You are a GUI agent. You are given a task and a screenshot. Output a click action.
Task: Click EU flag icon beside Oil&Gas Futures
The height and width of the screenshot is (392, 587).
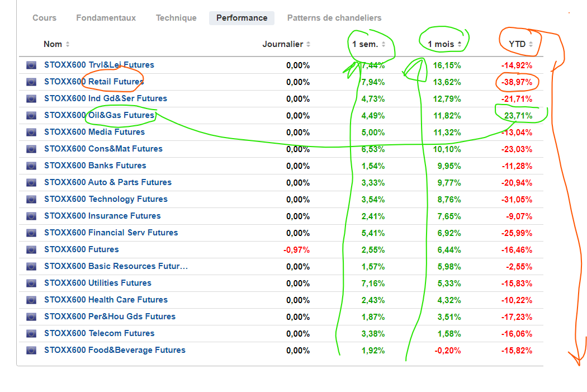pos(31,116)
